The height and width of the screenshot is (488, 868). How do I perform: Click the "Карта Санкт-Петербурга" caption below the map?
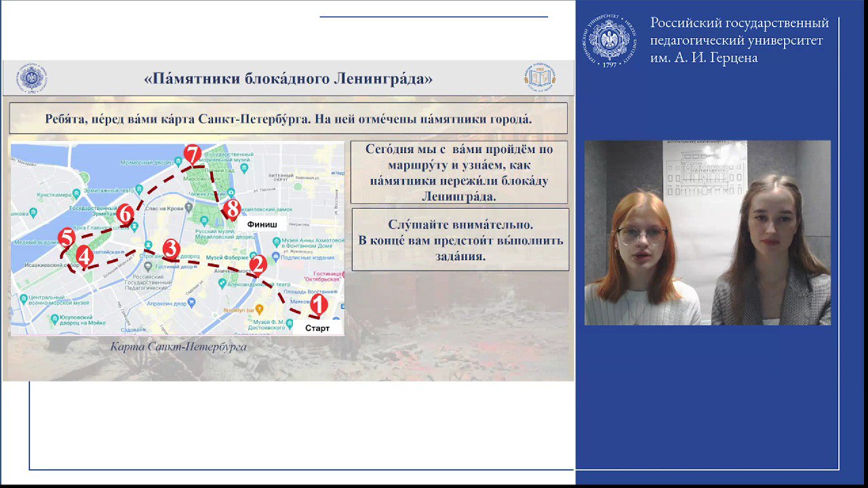(x=178, y=347)
